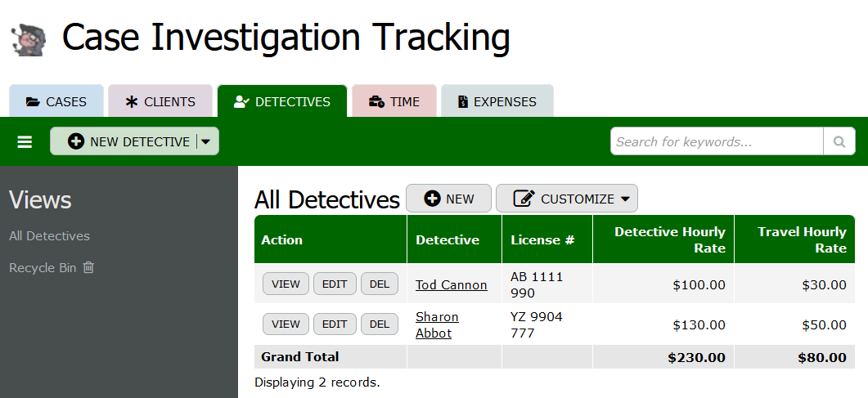Edit Sharon Abbot's record
Image resolution: width=868 pixels, height=398 pixels.
pos(335,324)
